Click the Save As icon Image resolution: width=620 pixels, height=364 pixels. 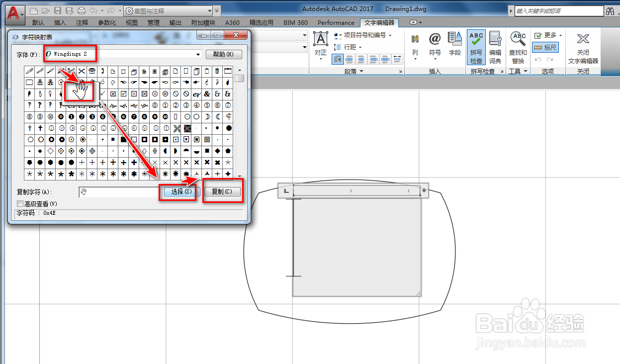point(70,10)
